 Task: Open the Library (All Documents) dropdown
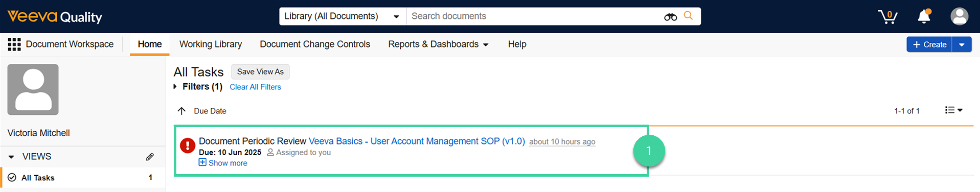[343, 16]
